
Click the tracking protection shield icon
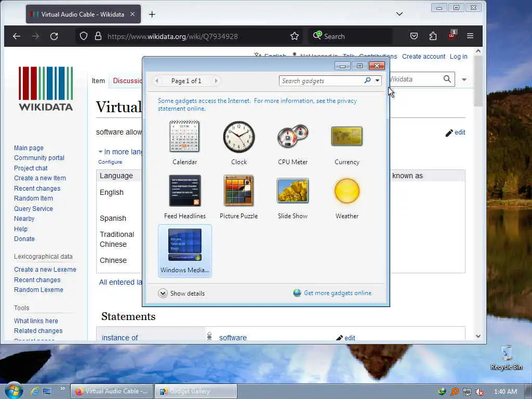coord(84,36)
